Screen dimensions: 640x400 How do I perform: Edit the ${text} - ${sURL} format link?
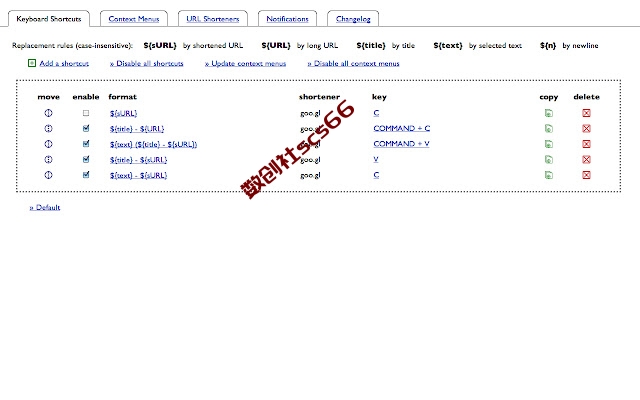(x=138, y=176)
